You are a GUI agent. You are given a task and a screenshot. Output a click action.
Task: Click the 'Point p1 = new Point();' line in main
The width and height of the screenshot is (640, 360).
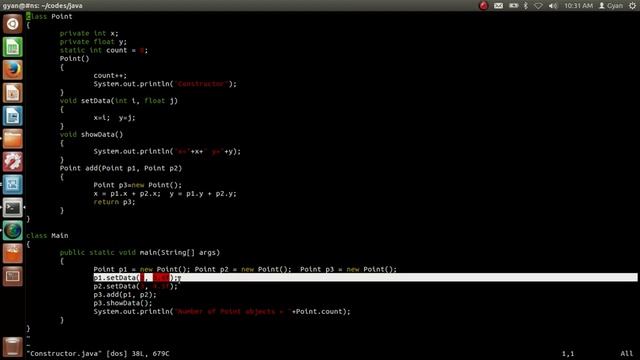(245, 269)
